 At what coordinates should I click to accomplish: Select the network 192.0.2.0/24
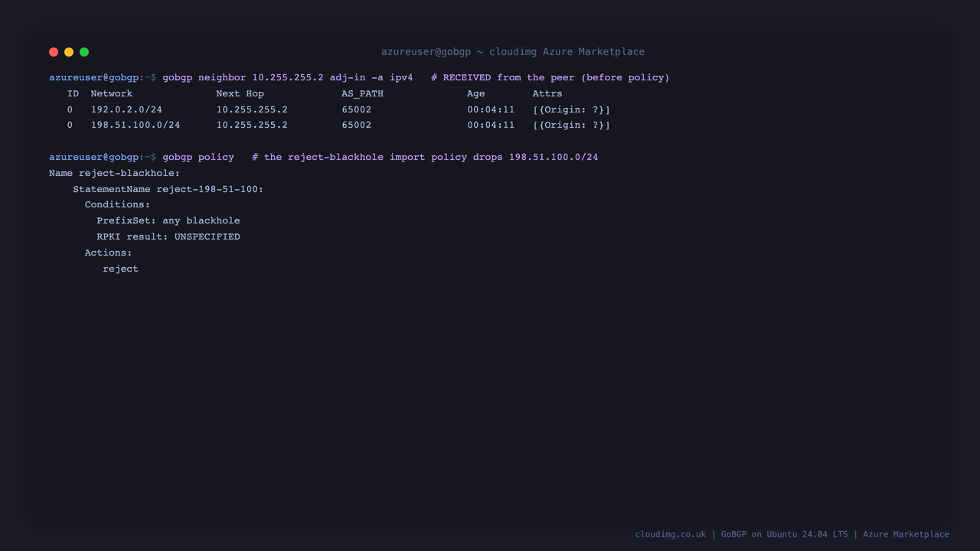tap(126, 109)
